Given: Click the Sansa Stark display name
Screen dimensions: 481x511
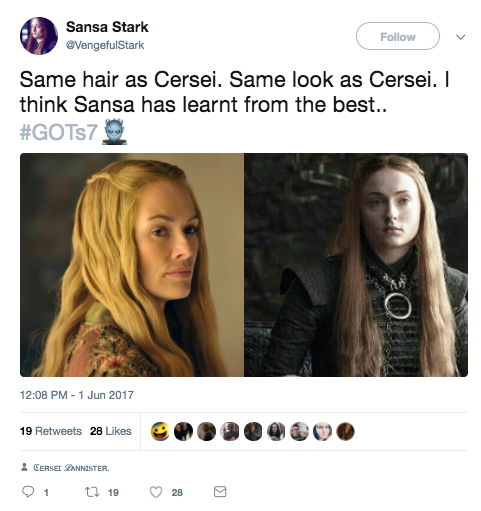Looking at the screenshot, I should (x=107, y=27).
